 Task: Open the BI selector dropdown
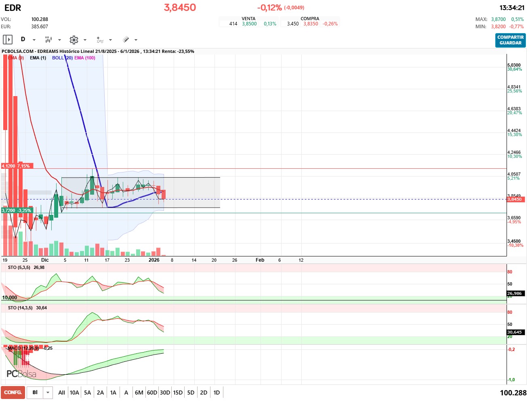point(48,393)
